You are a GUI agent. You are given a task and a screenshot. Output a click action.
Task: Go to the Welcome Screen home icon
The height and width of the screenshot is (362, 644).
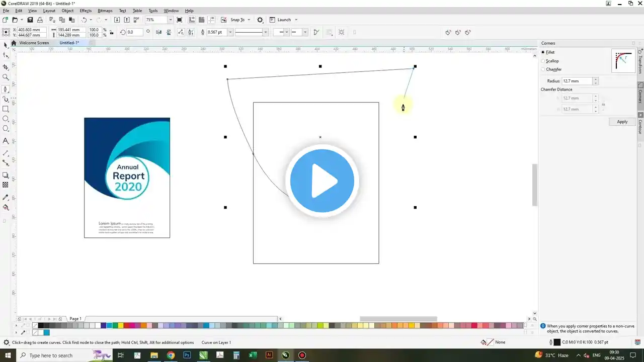(14, 43)
